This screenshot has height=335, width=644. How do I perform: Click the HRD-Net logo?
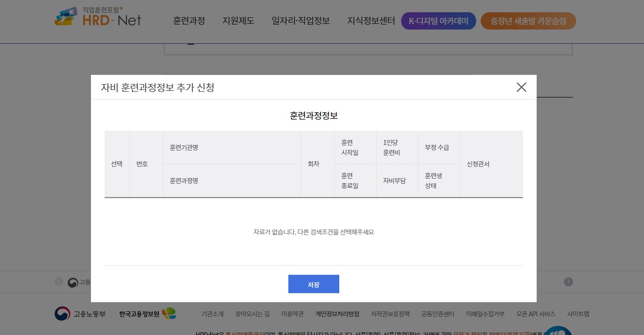[98, 16]
